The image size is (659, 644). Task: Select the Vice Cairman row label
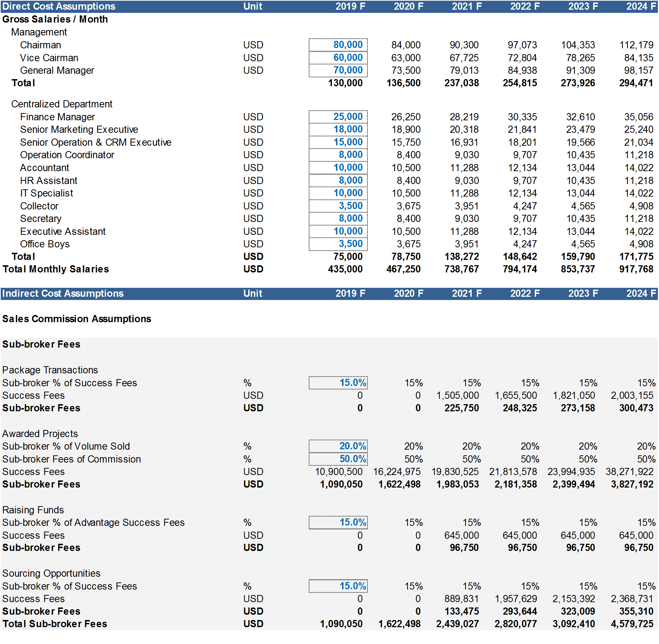(49, 58)
